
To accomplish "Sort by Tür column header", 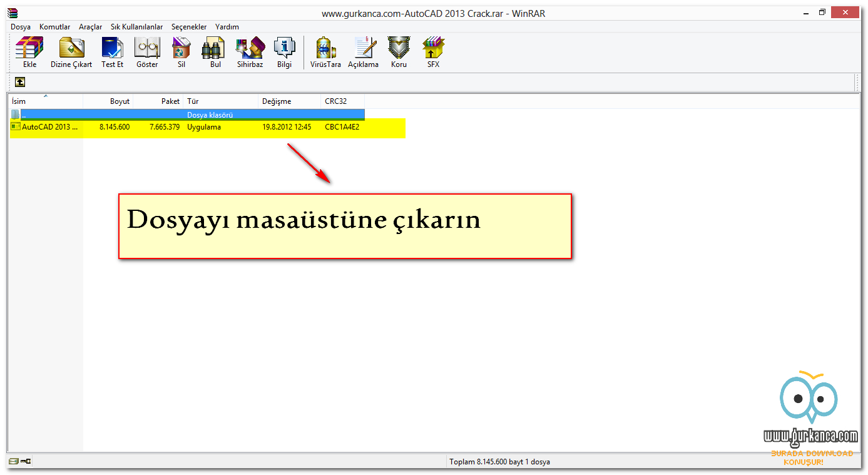I will pos(221,101).
